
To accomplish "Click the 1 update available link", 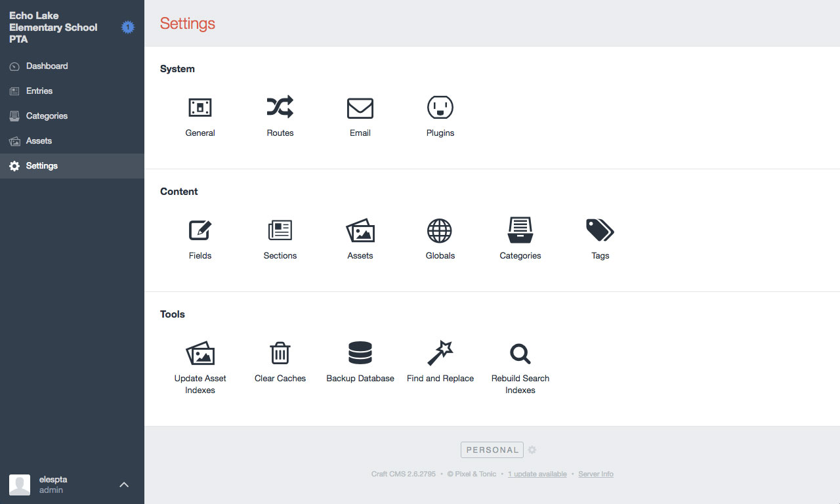I will [x=537, y=474].
